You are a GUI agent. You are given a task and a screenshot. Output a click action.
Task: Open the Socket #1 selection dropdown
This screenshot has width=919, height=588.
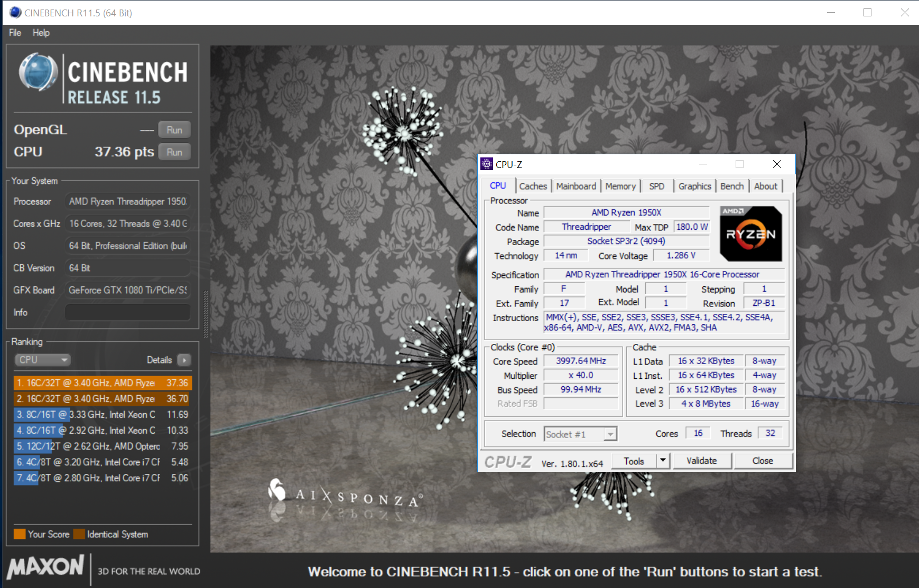click(580, 434)
